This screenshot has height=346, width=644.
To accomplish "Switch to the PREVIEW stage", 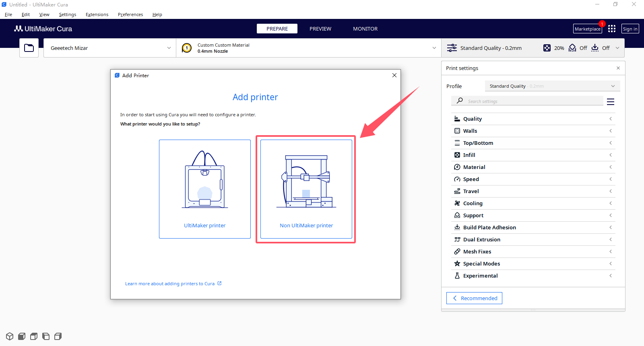I will 320,29.
